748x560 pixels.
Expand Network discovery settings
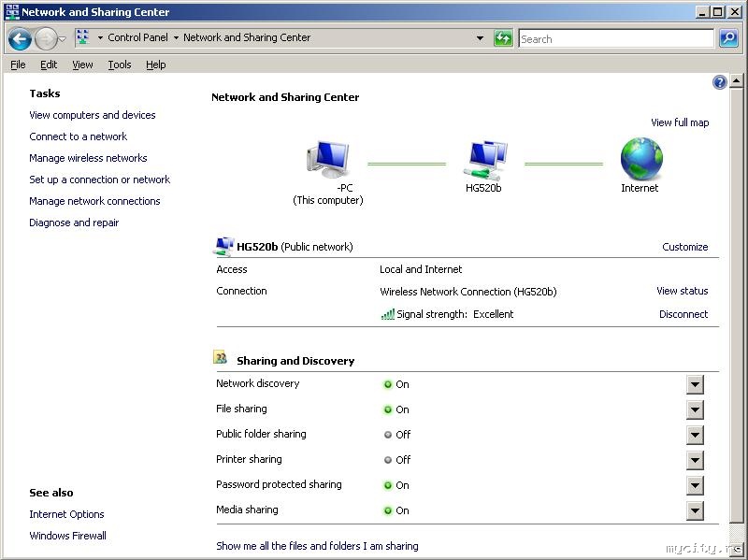[695, 384]
